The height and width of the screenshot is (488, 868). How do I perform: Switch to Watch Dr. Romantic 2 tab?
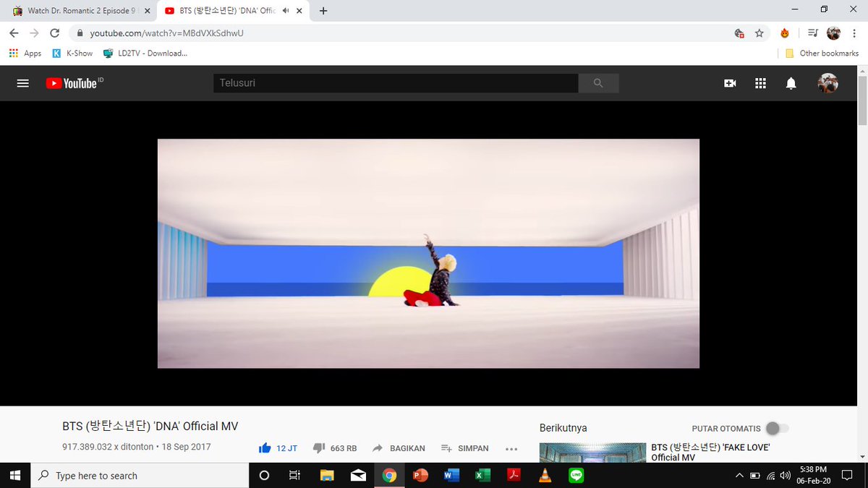82,11
